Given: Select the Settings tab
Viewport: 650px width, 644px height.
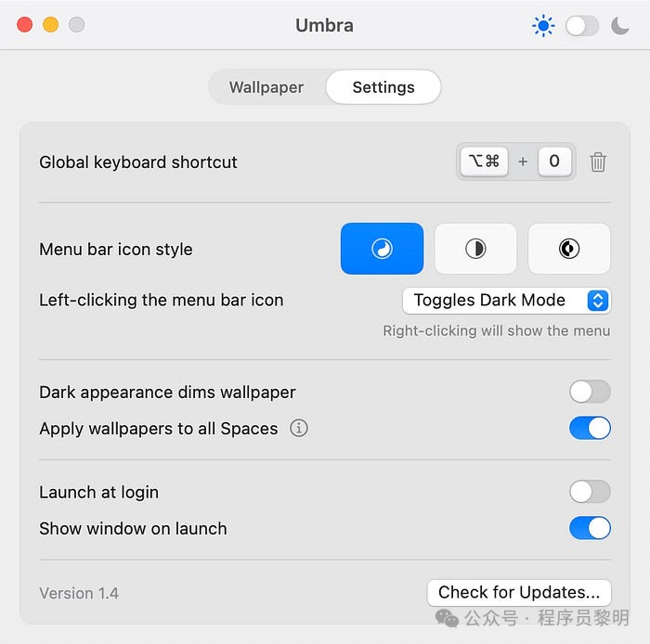Looking at the screenshot, I should coord(383,87).
